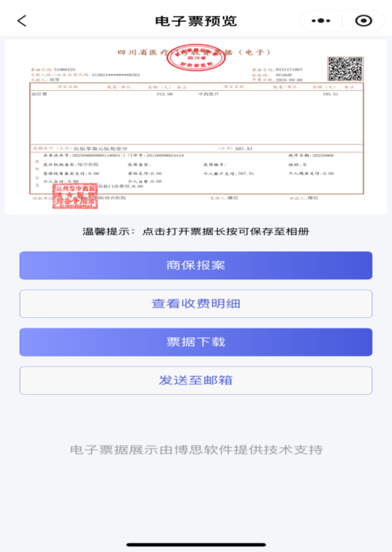This screenshot has height=552, width=392.
Task: Tap the 博思软件 technical support footer text
Action: pyautogui.click(x=196, y=450)
